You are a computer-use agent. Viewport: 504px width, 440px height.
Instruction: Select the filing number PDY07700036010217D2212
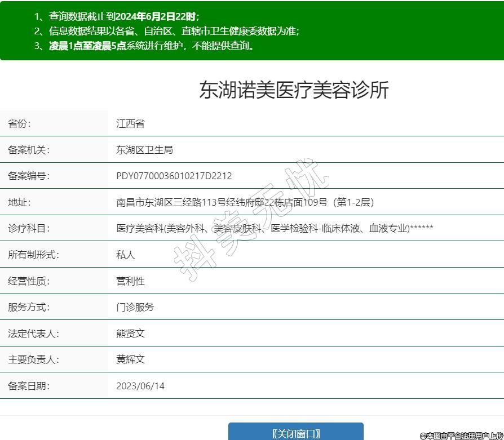(174, 176)
